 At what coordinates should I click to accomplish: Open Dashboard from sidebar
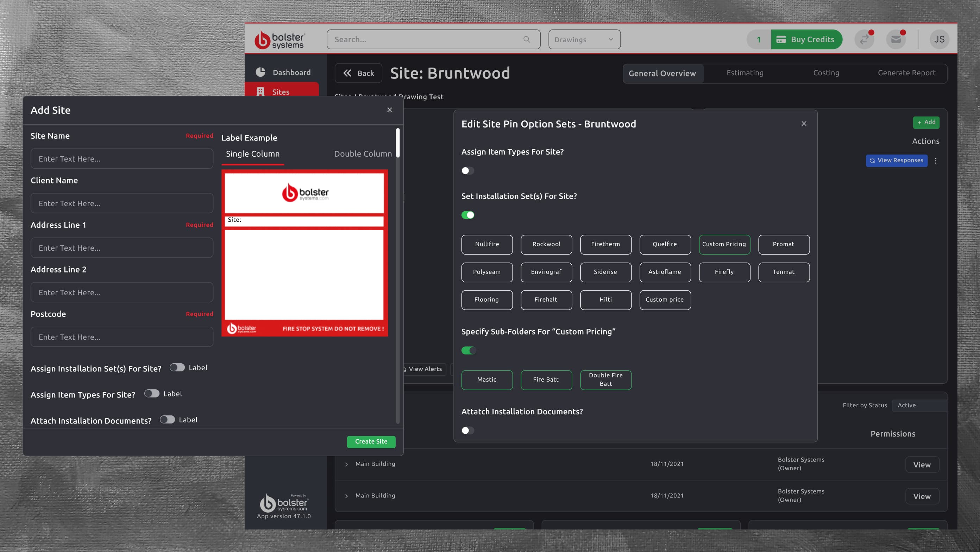283,72
